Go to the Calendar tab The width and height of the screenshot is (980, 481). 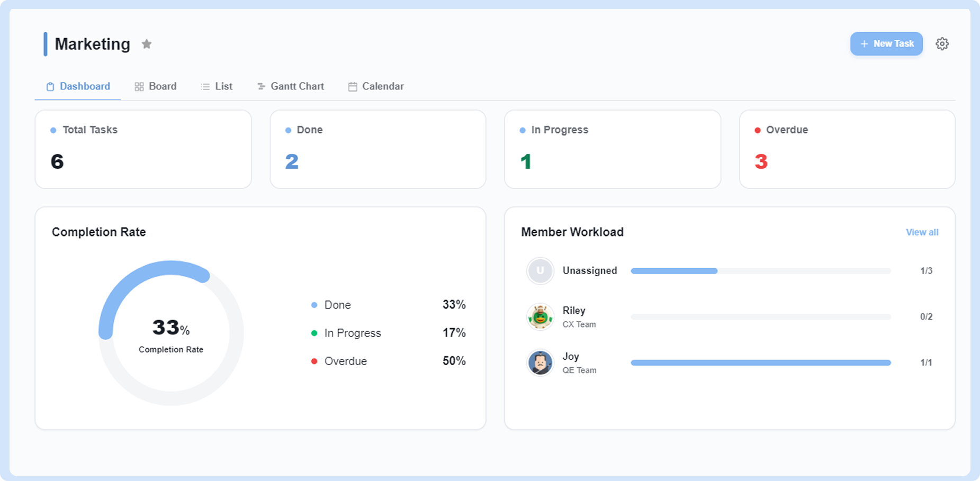tap(376, 86)
